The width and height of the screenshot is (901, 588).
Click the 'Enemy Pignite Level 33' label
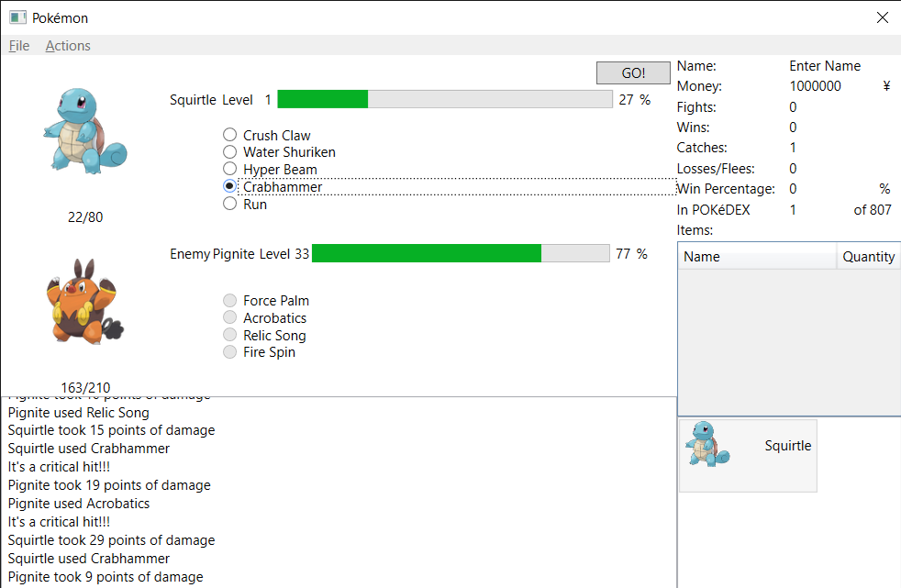239,254
